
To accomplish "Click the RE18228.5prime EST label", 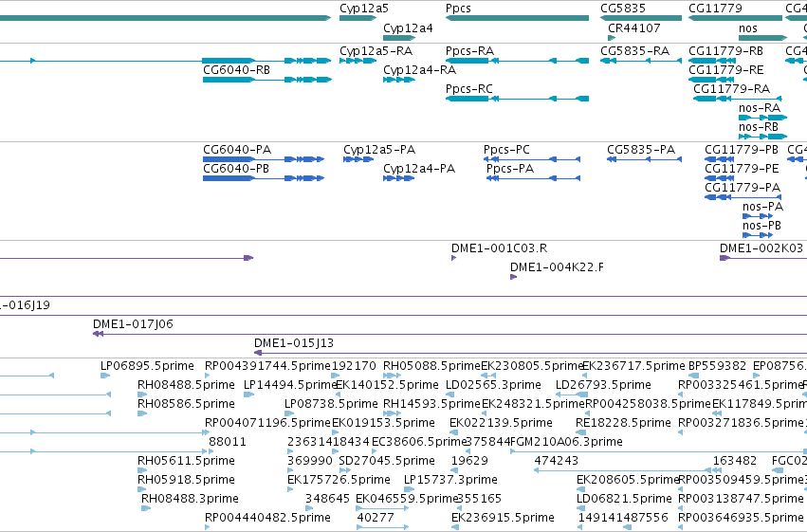I will (623, 423).
